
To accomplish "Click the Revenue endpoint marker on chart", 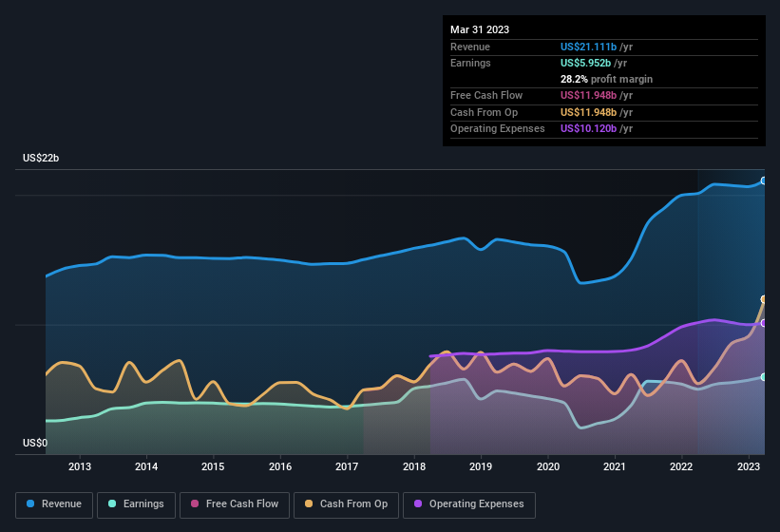I will click(x=764, y=180).
